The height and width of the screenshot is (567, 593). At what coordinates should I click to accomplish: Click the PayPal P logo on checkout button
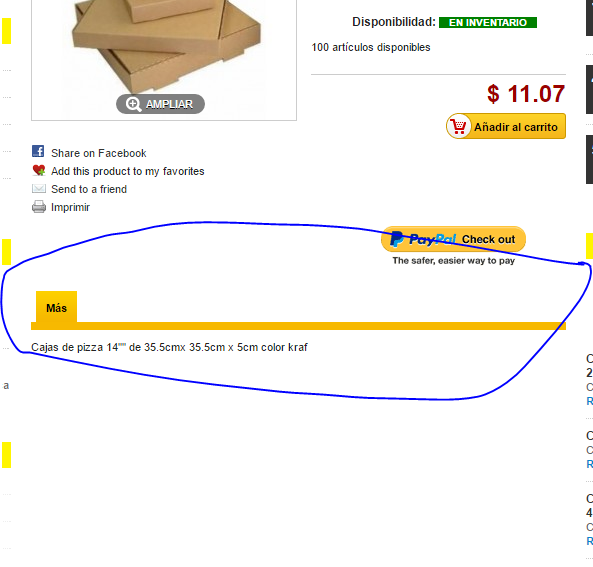396,239
